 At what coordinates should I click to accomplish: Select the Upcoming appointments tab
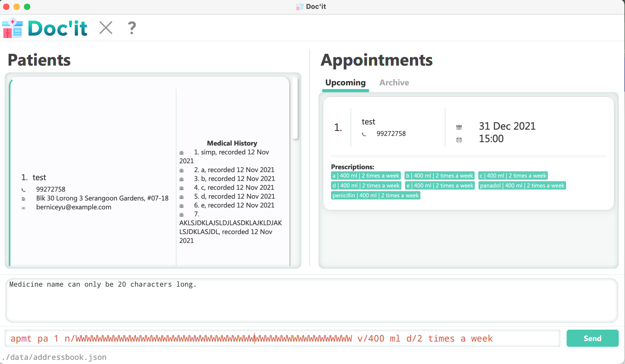(x=345, y=82)
